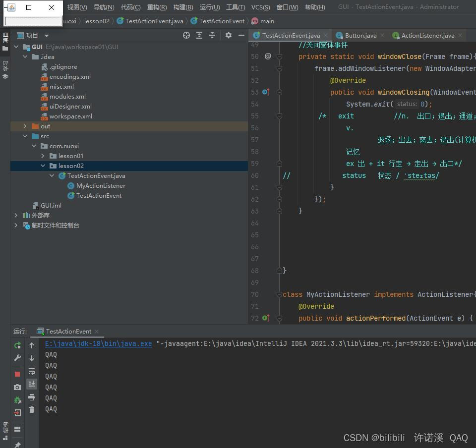Image resolution: width=476 pixels, height=448 pixels.
Task: Click the pin tab icon in Run panel
Action: coord(17,445)
